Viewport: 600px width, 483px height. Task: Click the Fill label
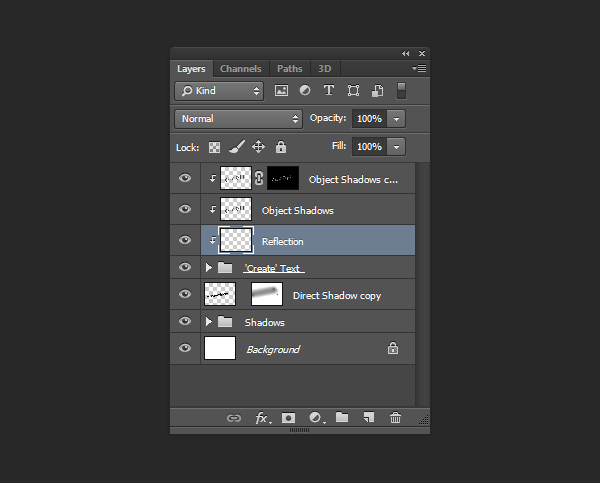tap(339, 146)
